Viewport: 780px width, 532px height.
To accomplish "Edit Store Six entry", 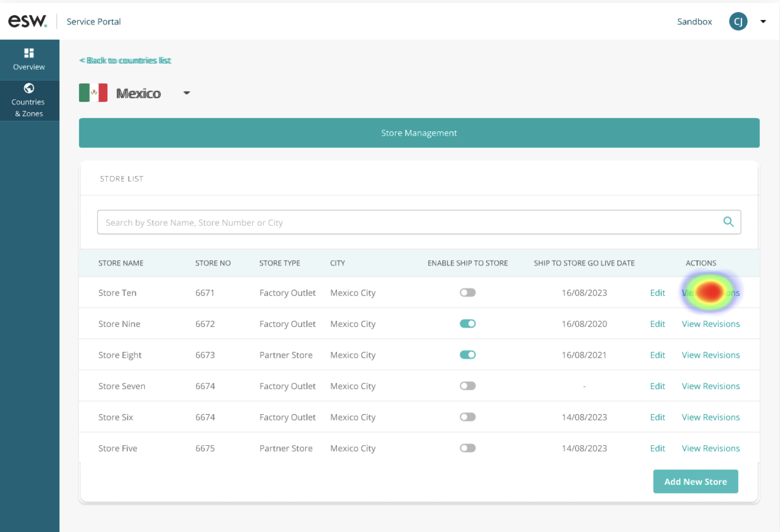I will 657,417.
